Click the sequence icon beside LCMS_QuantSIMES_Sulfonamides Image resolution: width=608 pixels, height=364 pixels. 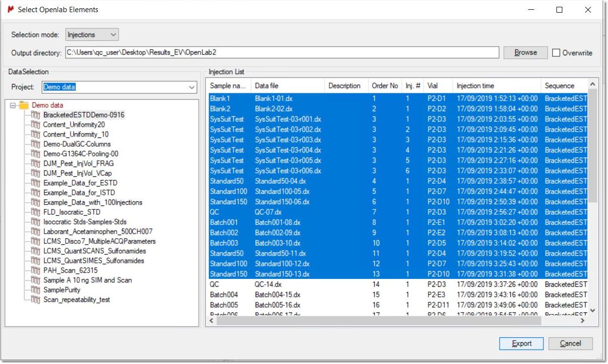35,261
